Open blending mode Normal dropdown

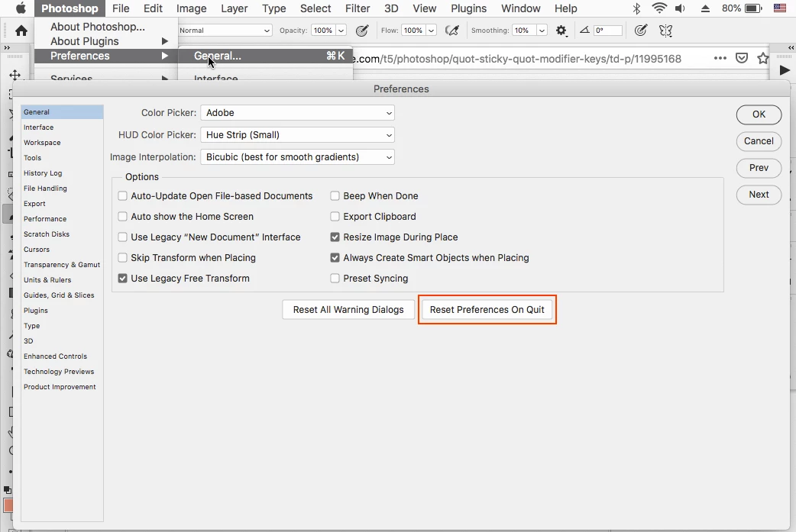click(225, 31)
